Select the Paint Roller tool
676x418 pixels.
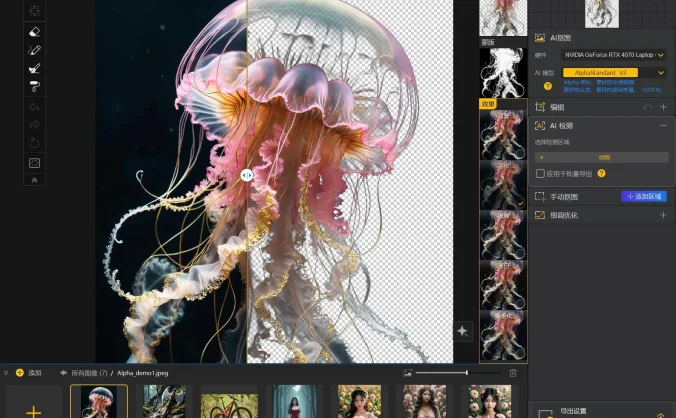tap(34, 87)
